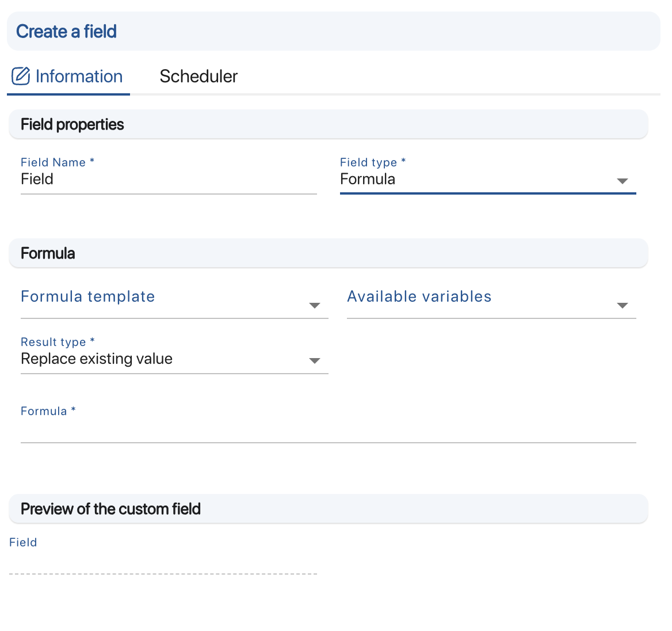Open the Result type dropdown

[x=173, y=359]
